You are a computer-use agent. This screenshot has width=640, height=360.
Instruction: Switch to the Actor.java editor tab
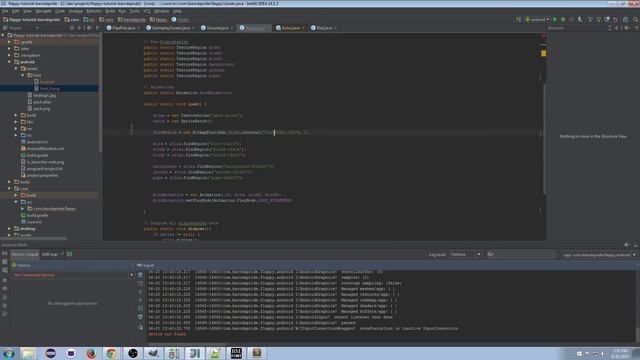pos(290,28)
